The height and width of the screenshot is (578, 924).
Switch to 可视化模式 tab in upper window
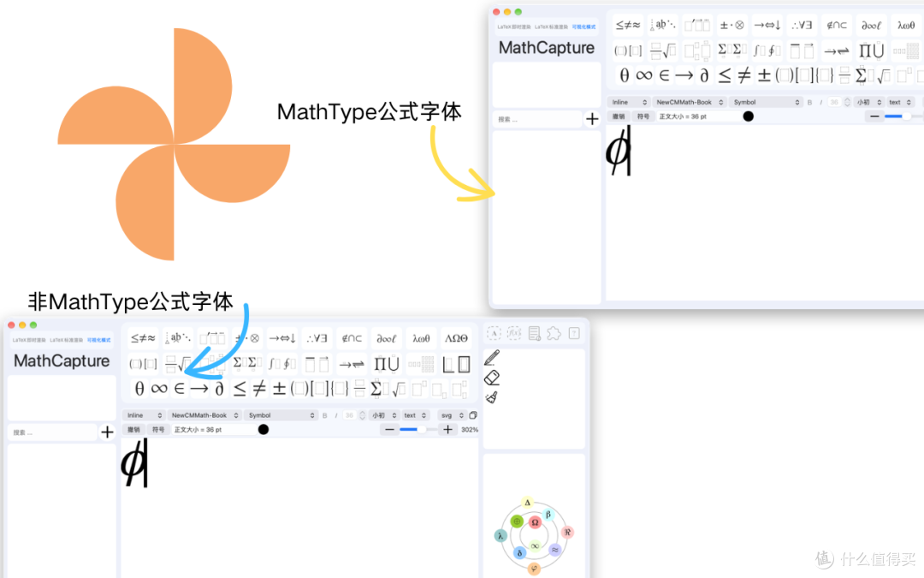pyautogui.click(x=583, y=27)
